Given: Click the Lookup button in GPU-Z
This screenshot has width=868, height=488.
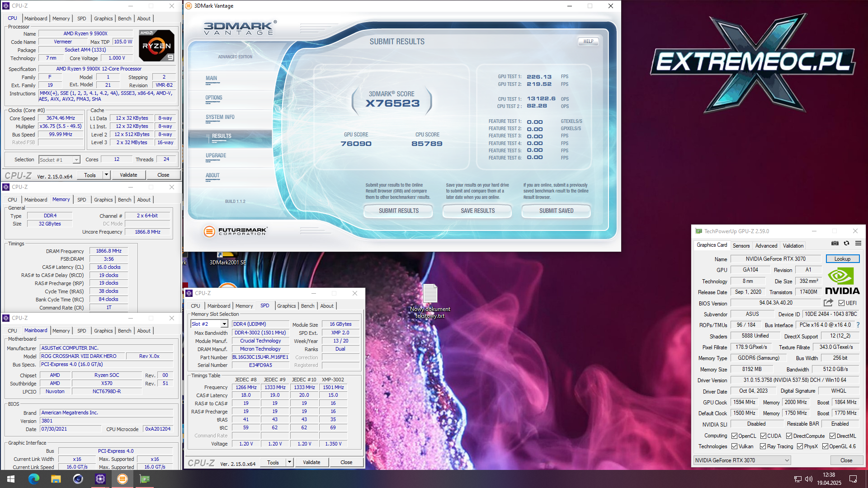Looking at the screenshot, I should (x=842, y=259).
